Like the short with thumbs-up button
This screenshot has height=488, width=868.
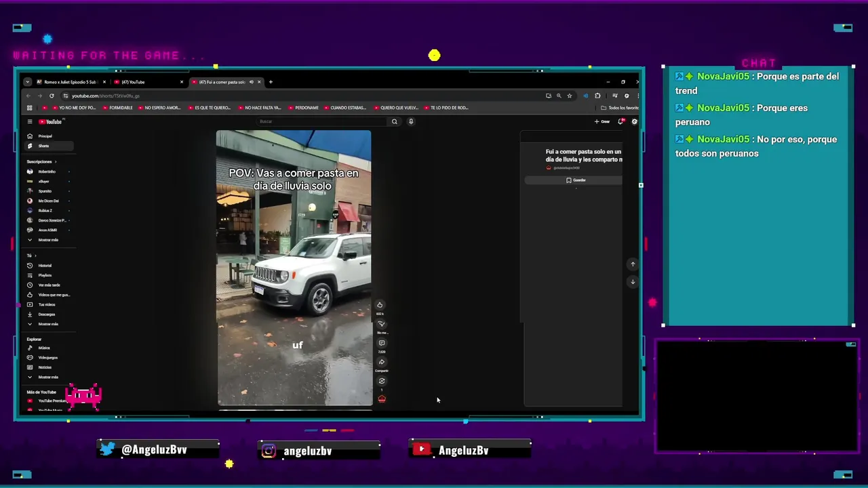click(380, 305)
